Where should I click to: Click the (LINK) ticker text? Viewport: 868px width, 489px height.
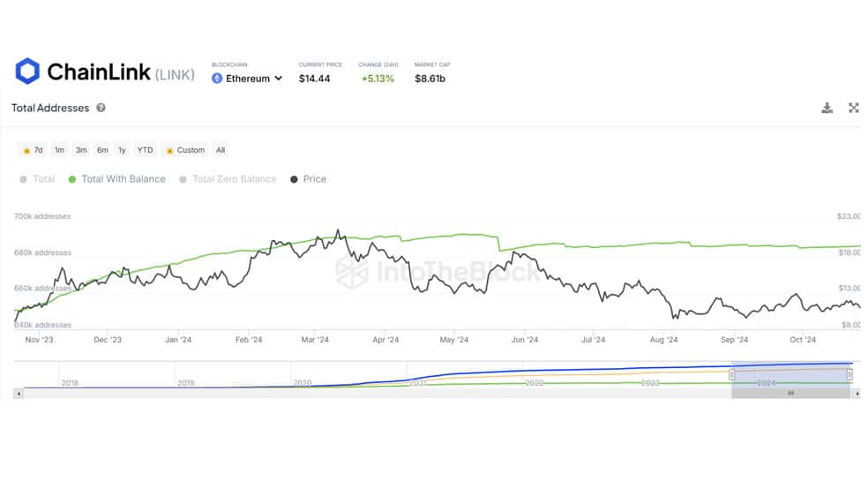coord(175,74)
